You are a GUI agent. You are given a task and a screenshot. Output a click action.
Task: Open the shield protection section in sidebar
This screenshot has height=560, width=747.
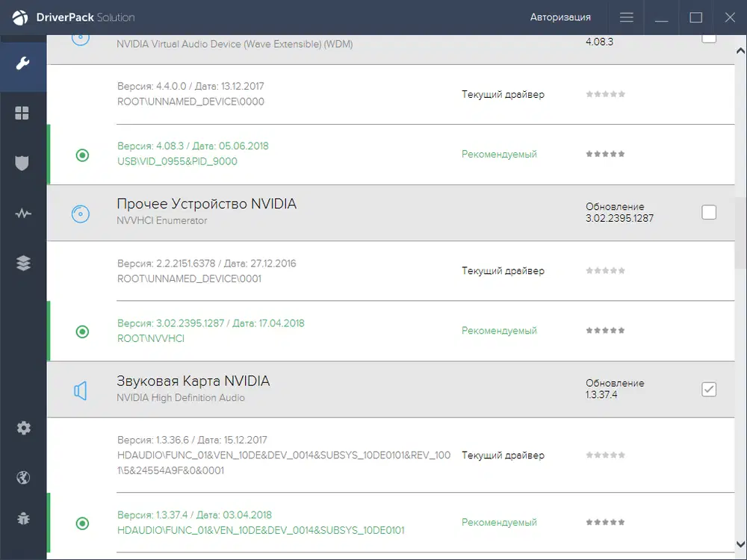point(22,164)
